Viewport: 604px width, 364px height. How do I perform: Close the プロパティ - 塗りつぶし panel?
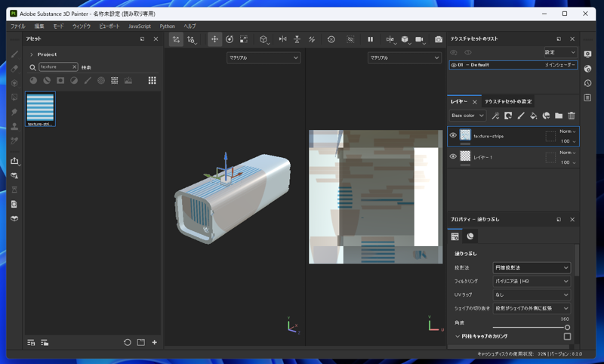tap(572, 220)
